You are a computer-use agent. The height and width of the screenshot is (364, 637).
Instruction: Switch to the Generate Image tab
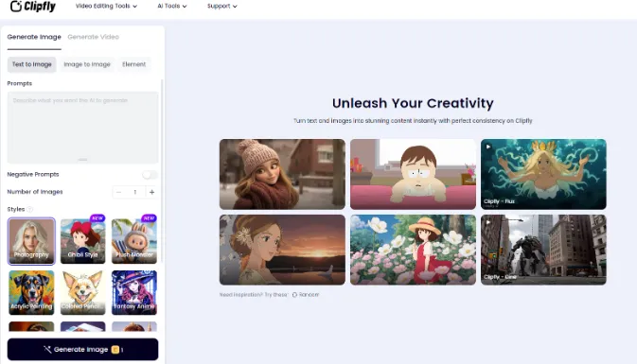click(34, 37)
